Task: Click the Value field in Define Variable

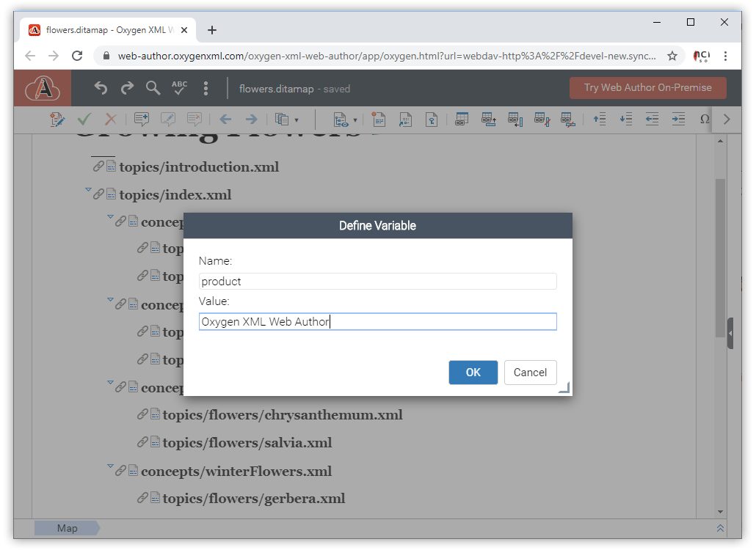Action: coord(377,322)
